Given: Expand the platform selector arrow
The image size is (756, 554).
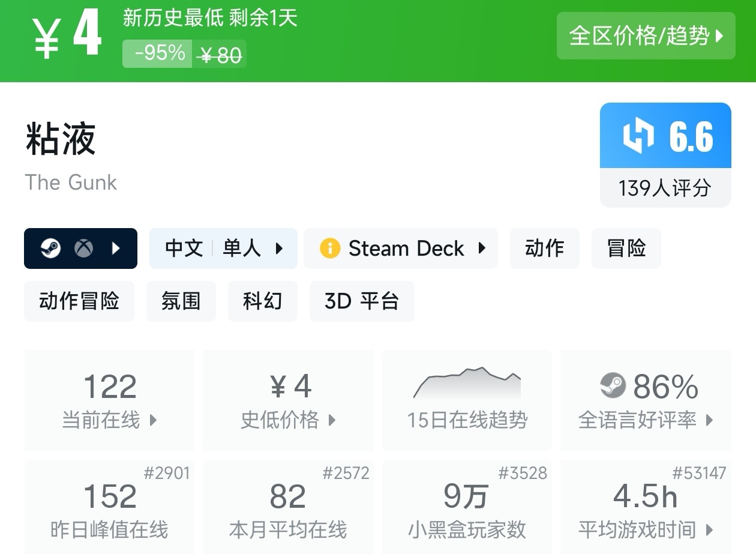Looking at the screenshot, I should tap(116, 248).
